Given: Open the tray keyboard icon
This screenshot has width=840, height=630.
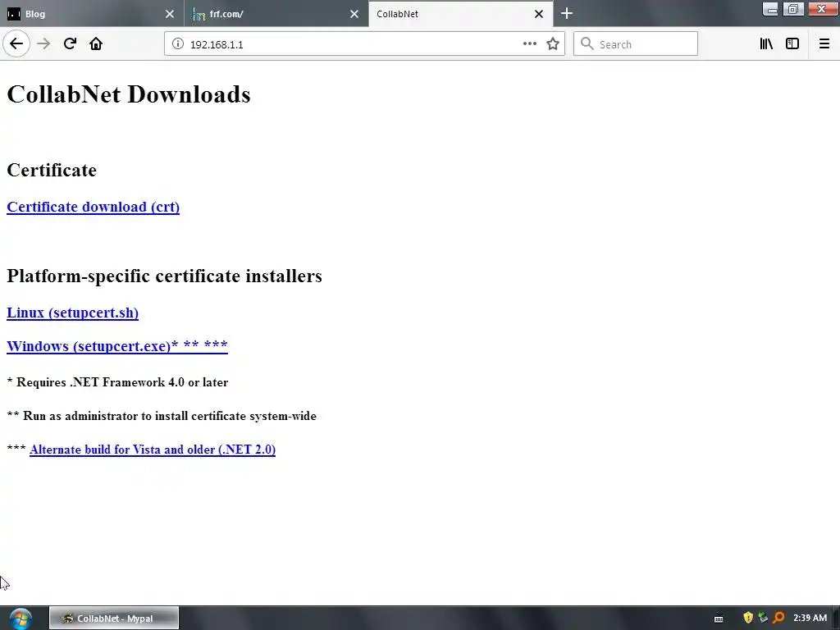Looking at the screenshot, I should pos(719,619).
